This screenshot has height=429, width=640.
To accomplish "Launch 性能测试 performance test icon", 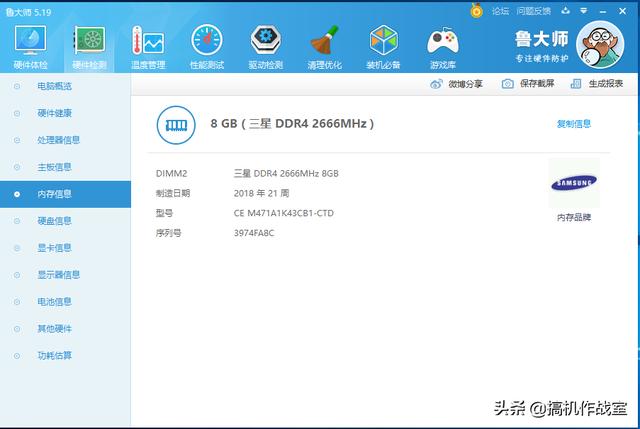I will [x=207, y=40].
